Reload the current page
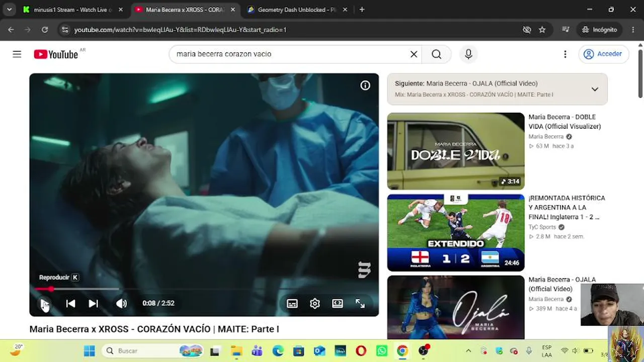The height and width of the screenshot is (362, 644). pos(45,30)
